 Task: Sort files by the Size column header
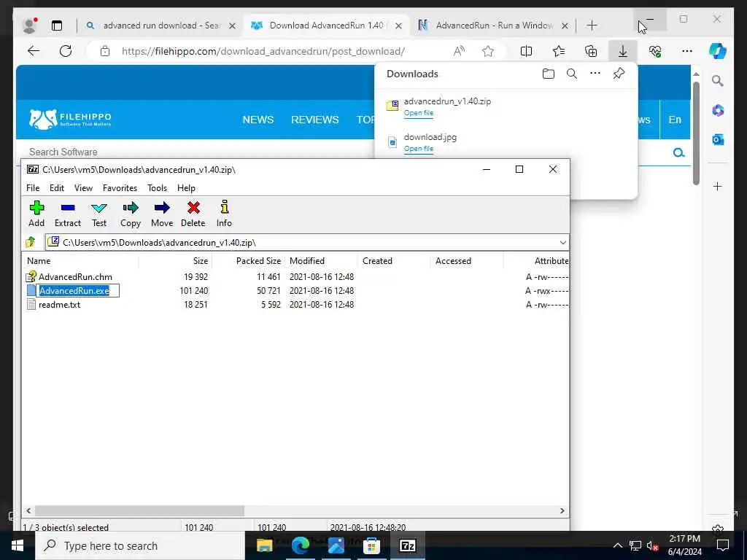coord(175,261)
